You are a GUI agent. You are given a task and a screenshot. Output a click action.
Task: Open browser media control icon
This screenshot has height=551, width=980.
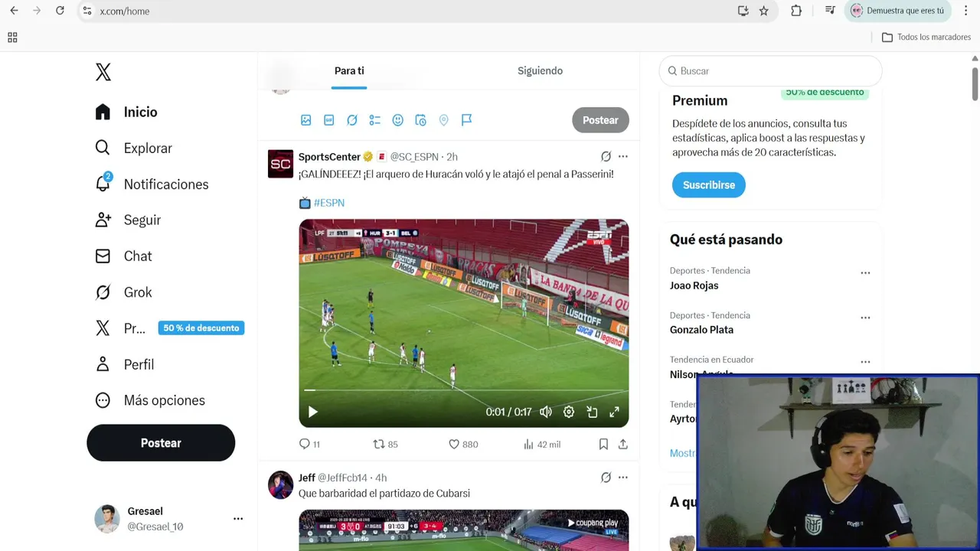point(830,11)
